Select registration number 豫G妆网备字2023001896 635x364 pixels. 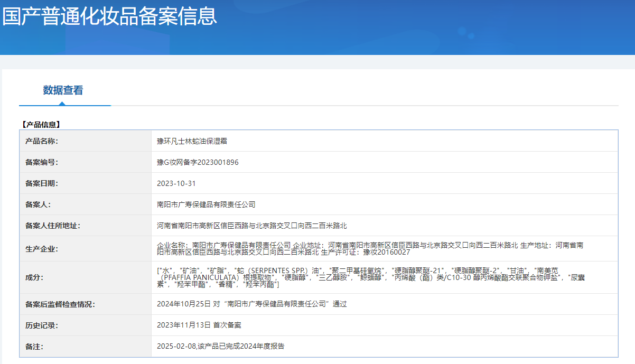coord(198,162)
